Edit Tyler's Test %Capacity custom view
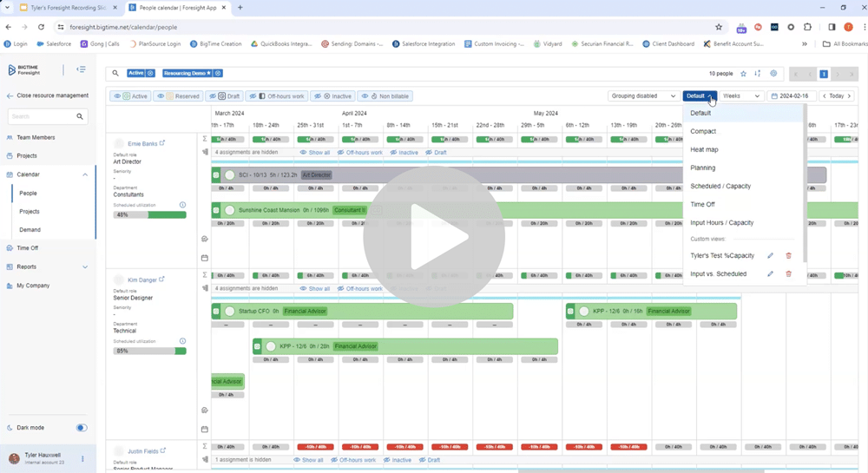868x473 pixels. click(x=770, y=255)
